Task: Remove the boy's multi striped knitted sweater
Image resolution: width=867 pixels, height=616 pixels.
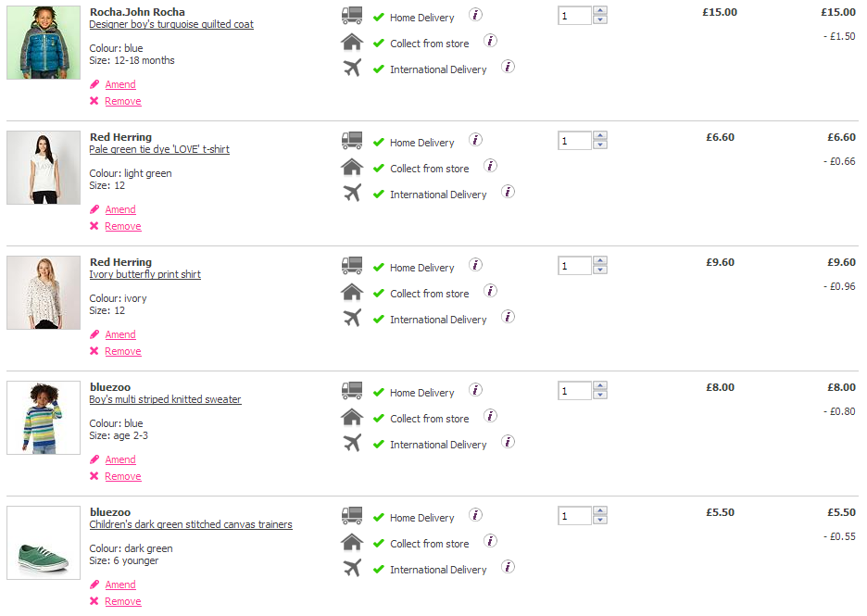Action: (x=122, y=476)
